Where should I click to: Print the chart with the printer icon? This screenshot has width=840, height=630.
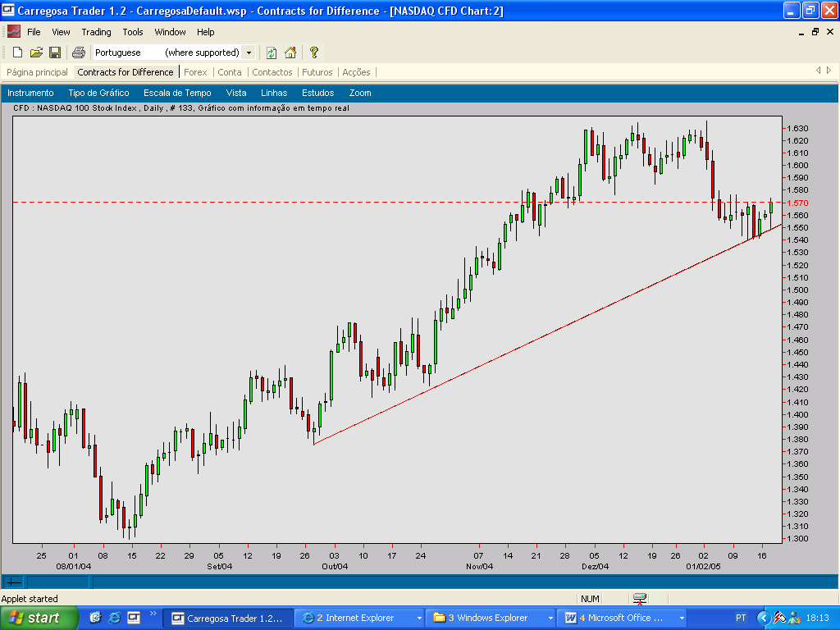click(79, 52)
